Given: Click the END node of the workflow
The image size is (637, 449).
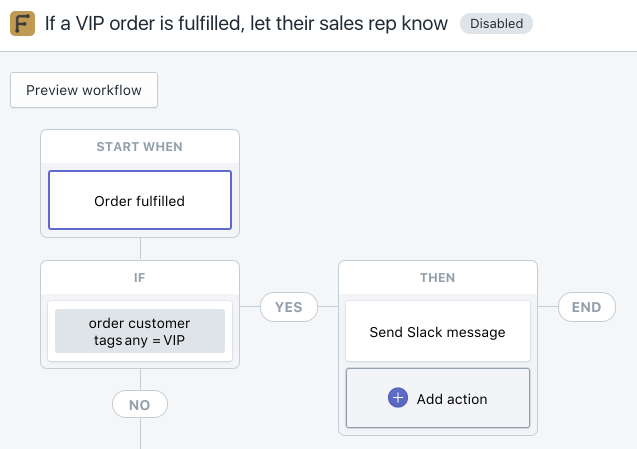Looking at the screenshot, I should click(x=587, y=307).
